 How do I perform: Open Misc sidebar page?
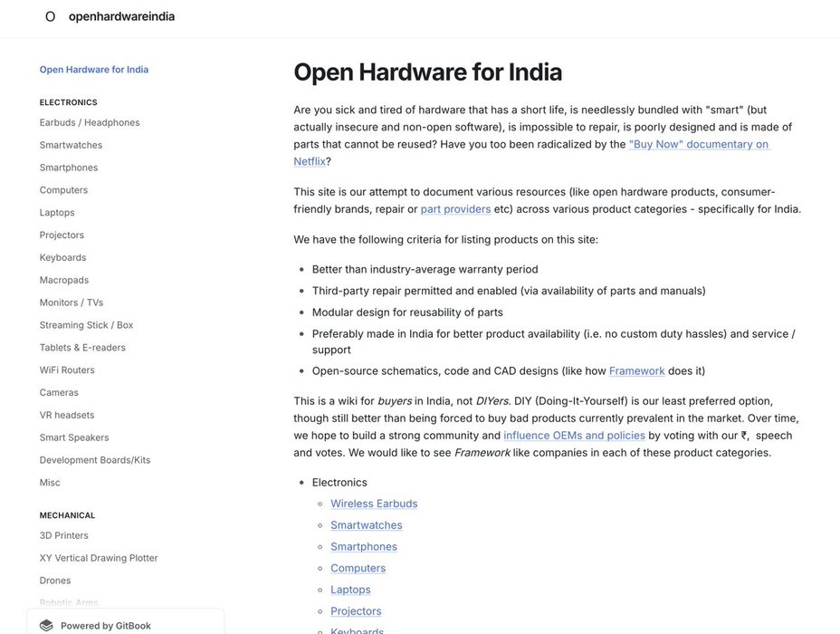point(50,483)
